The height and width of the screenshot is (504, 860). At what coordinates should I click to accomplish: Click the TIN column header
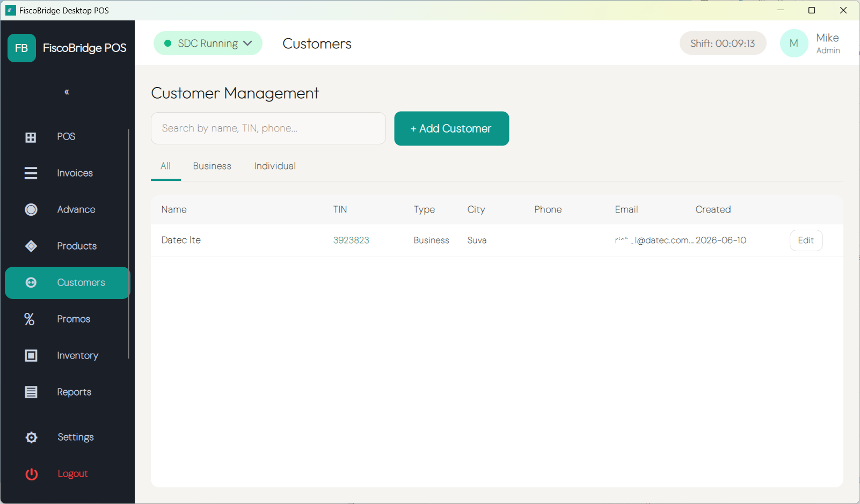(340, 209)
